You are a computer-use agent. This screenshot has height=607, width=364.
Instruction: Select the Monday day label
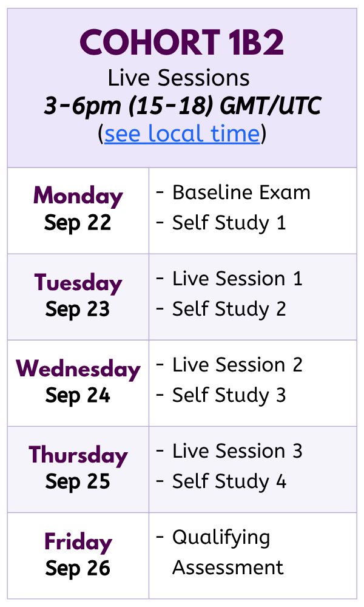pos(78,195)
